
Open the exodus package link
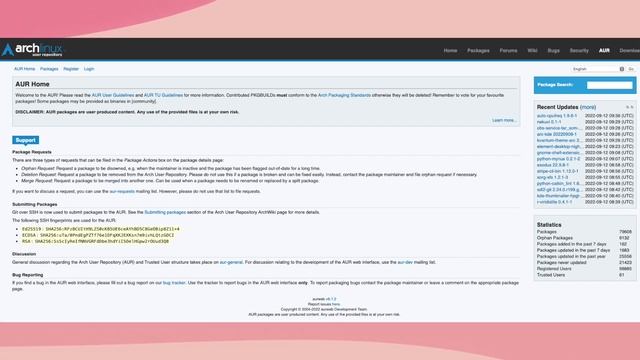(x=553, y=165)
